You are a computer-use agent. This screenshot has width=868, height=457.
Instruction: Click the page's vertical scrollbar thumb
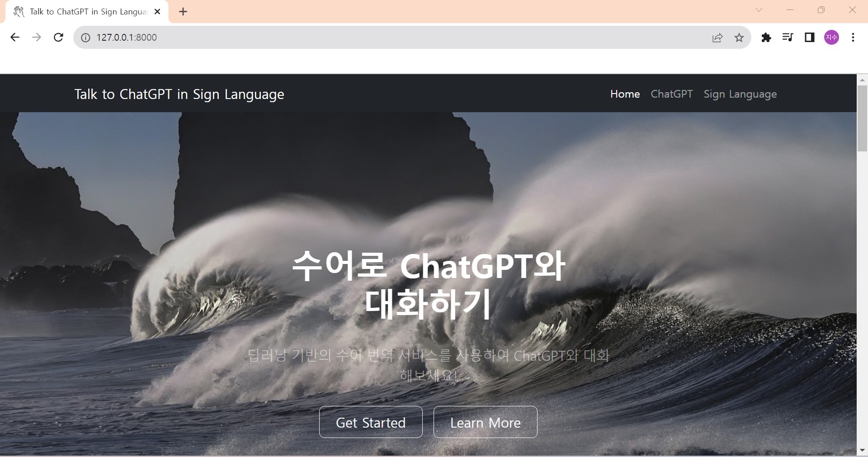862,118
